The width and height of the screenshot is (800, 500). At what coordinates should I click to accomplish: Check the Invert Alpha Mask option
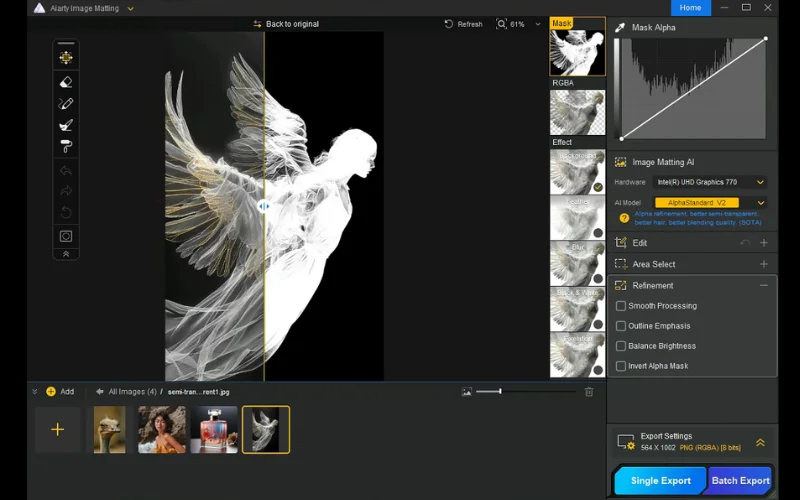pos(621,366)
